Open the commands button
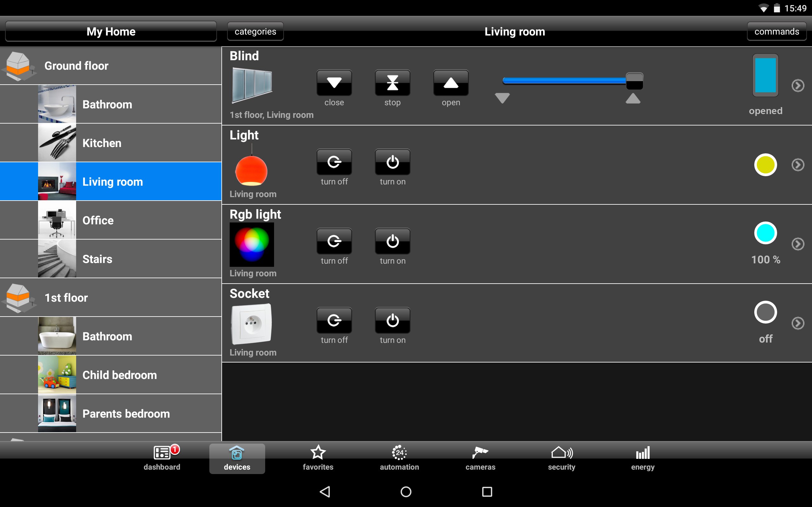Screen dimensions: 812x507 (x=776, y=31)
